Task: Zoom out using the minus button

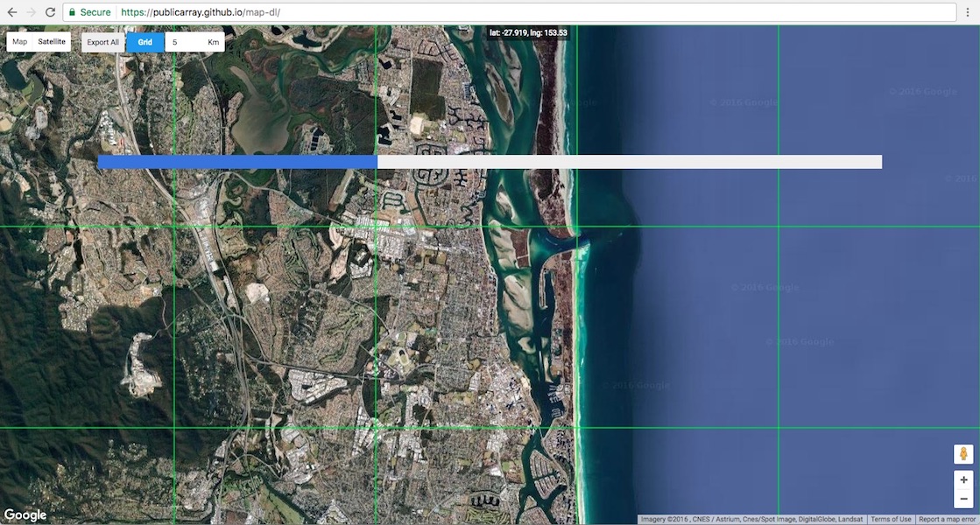Action: click(x=962, y=498)
